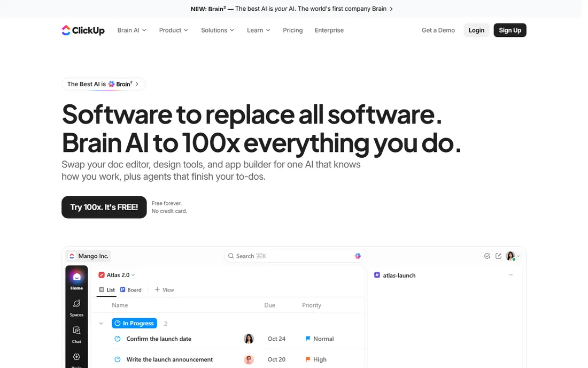Click the atlas-launch channel hash icon
This screenshot has height=368, width=588.
point(377,275)
